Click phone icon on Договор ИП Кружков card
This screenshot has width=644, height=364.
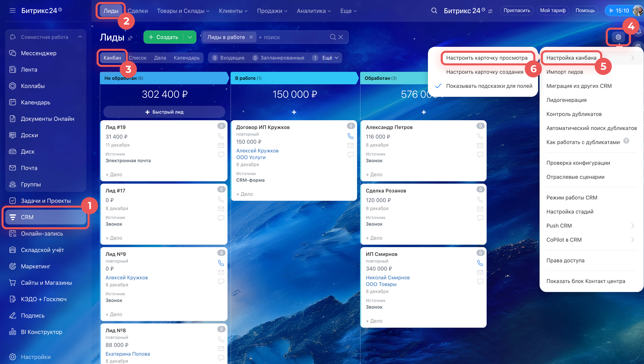click(x=350, y=136)
